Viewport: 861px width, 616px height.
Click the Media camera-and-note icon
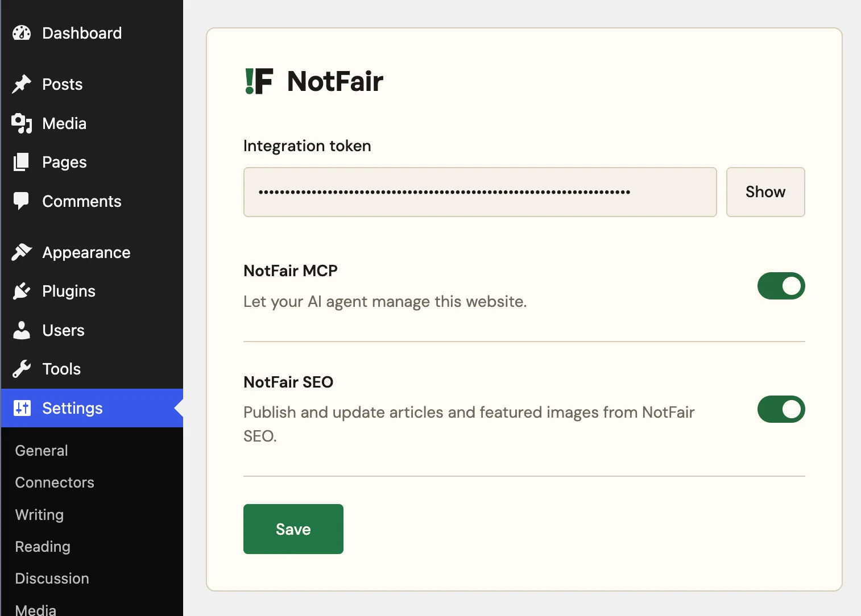[22, 123]
